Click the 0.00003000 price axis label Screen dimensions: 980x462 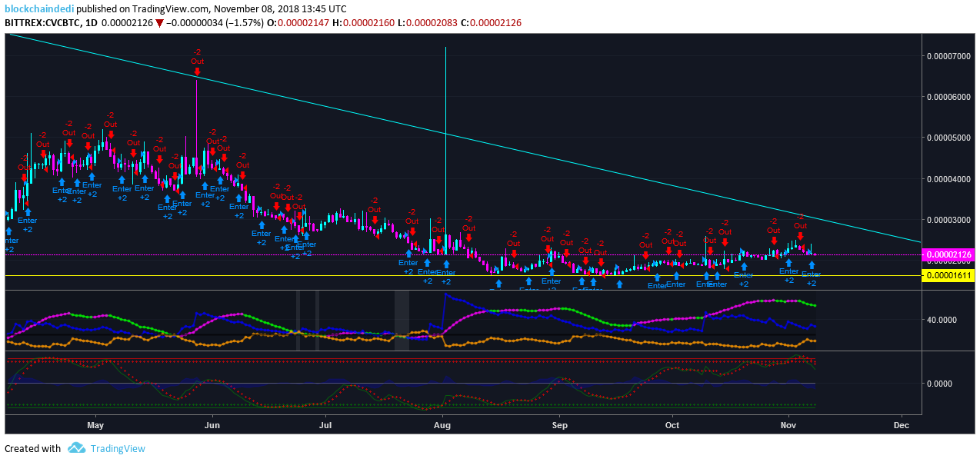pos(948,220)
